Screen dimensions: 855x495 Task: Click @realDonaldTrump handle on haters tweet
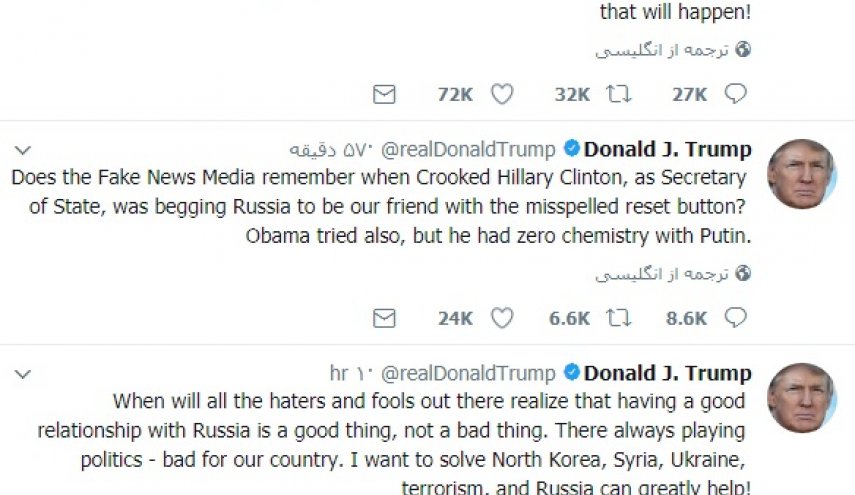tap(467, 374)
